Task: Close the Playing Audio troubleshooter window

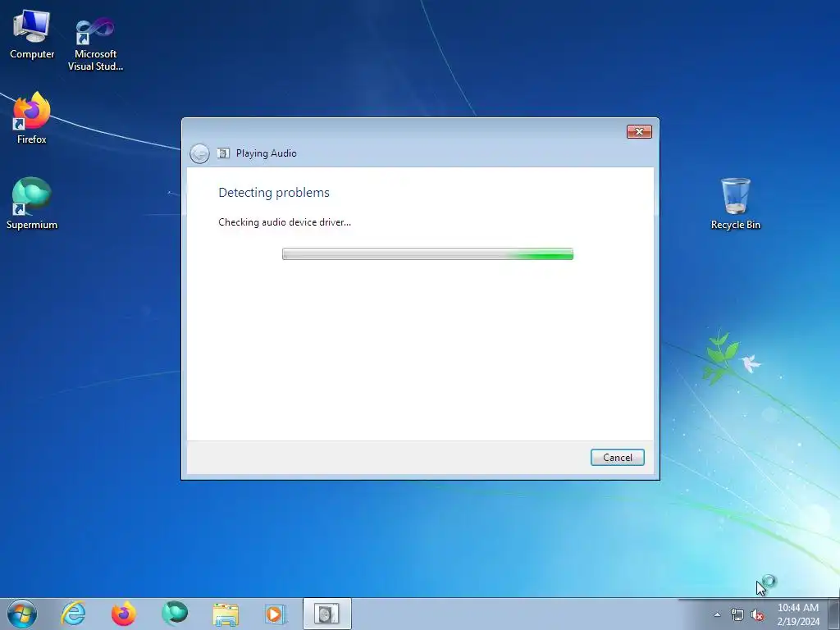Action: (639, 132)
